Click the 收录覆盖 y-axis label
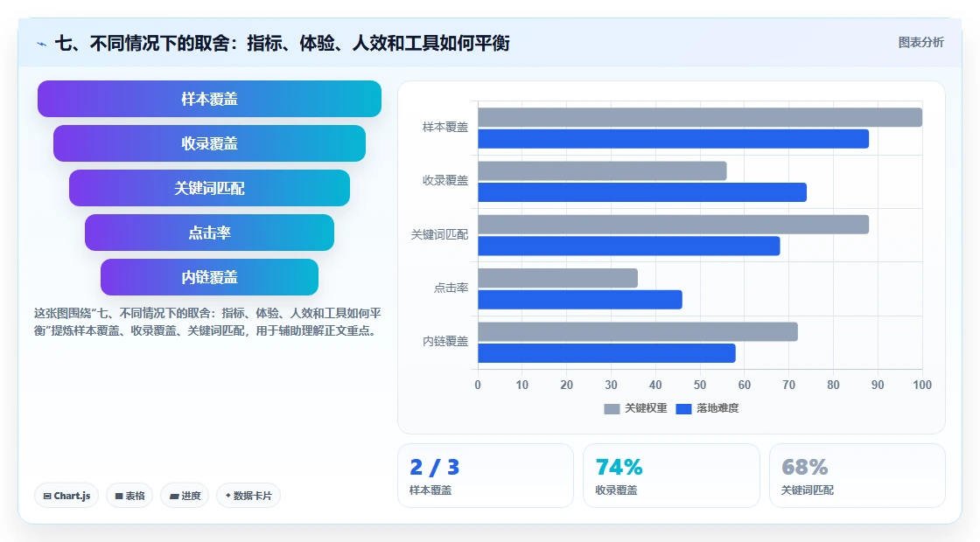 click(x=445, y=180)
